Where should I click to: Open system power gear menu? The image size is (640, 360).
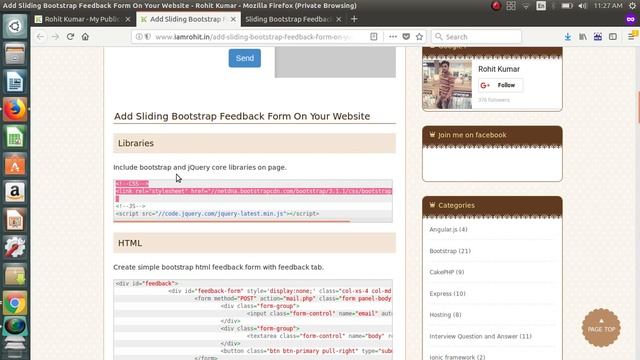(632, 6)
